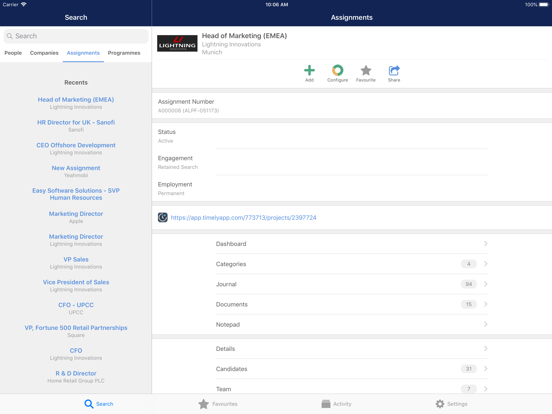552x414 pixels.
Task: Click the Engagement Retained Search field
Action: [x=352, y=162]
